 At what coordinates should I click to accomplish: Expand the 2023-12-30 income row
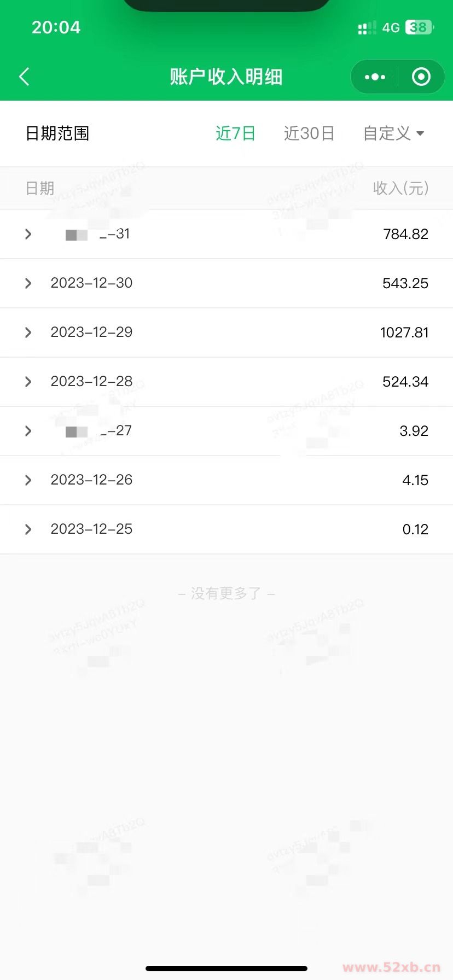pyautogui.click(x=28, y=283)
